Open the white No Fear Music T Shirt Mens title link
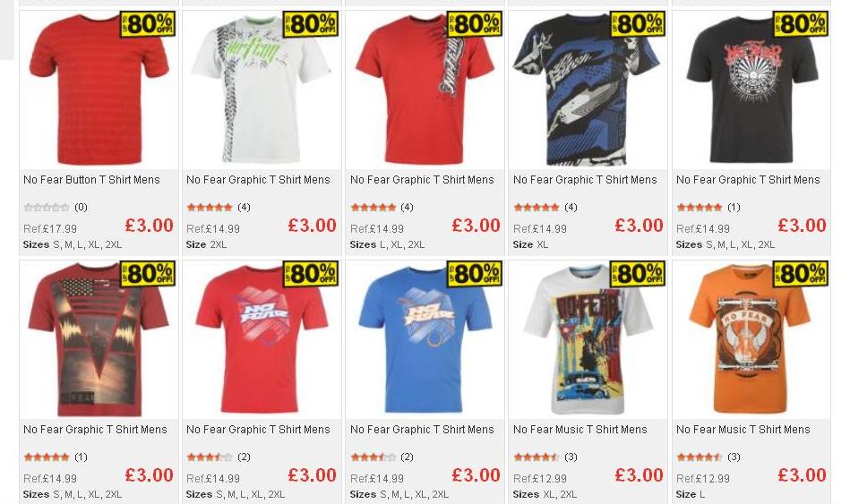 tap(580, 429)
